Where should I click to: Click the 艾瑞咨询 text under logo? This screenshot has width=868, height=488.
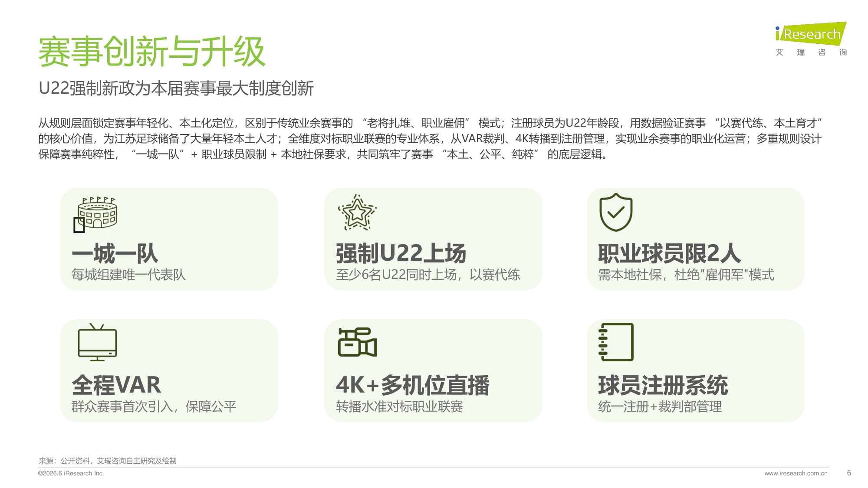811,52
